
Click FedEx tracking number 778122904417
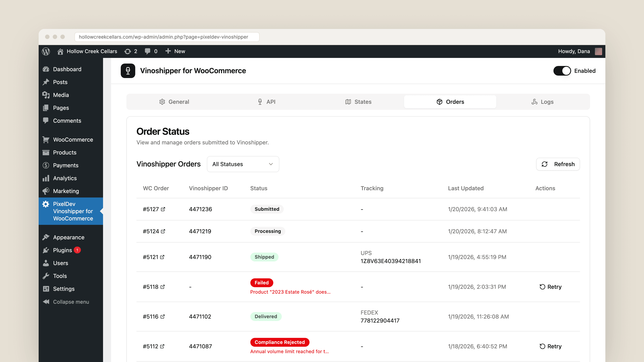pyautogui.click(x=380, y=321)
